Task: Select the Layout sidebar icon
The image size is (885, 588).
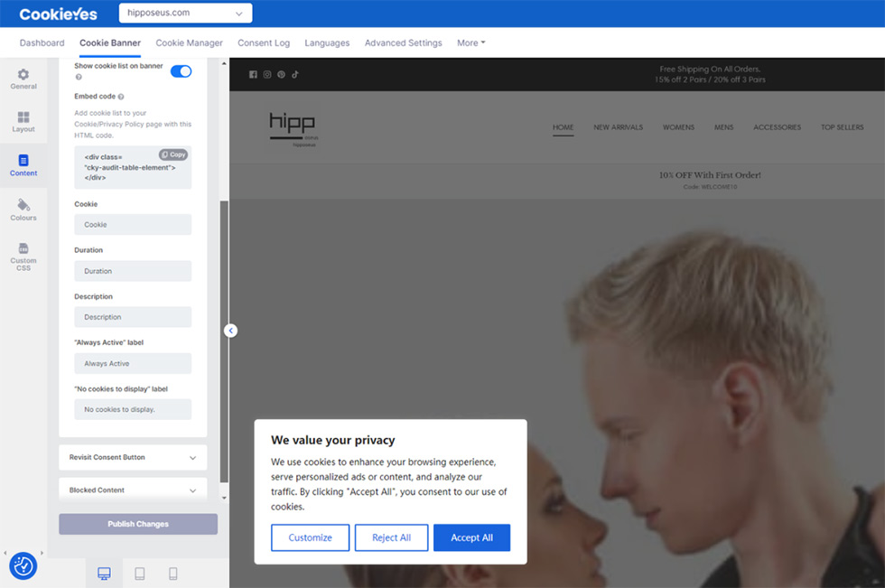Action: click(23, 122)
